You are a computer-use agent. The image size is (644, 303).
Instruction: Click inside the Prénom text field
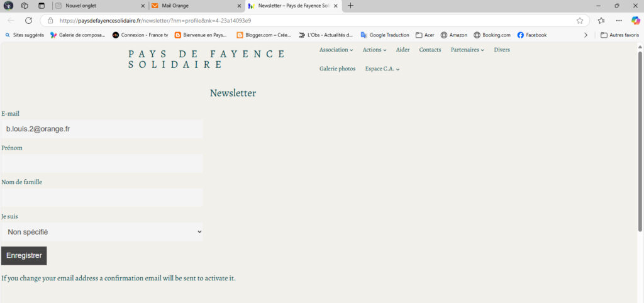[x=102, y=163]
